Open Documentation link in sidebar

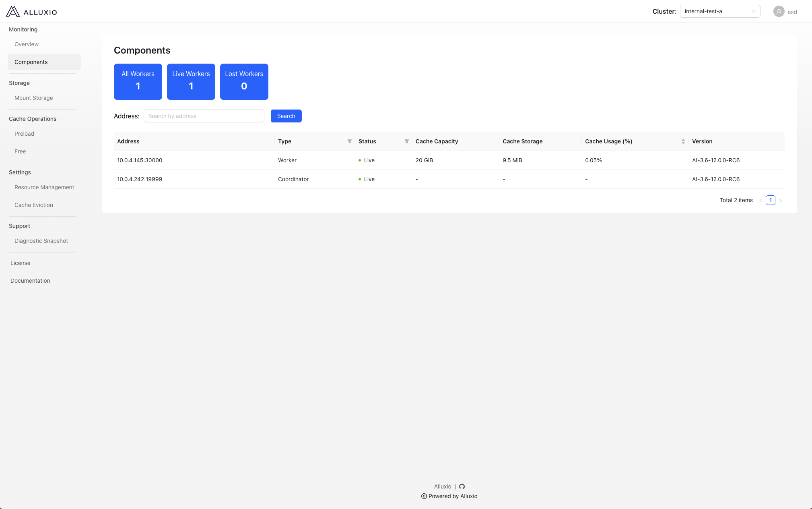click(x=30, y=281)
